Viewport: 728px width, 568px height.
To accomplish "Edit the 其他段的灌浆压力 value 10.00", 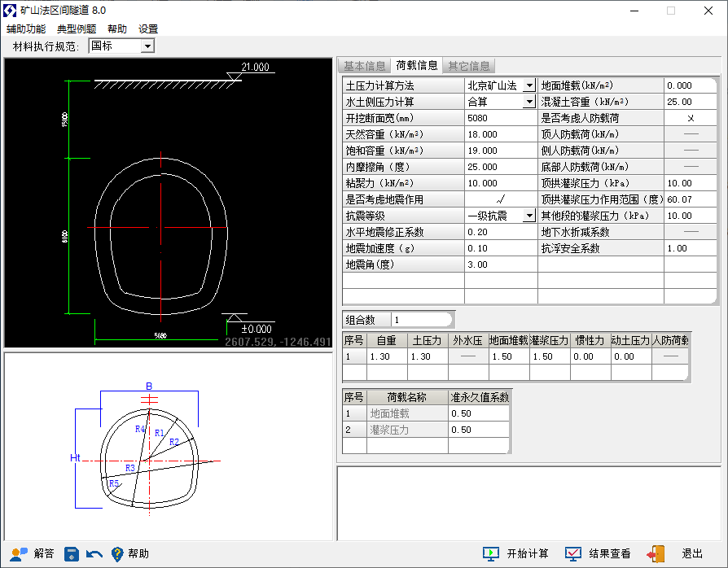I will coord(691,216).
